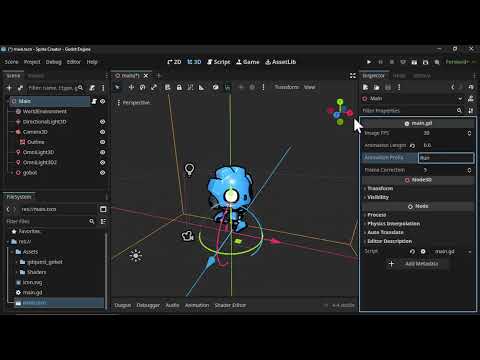Open the Debugger bottom panel
The height and width of the screenshot is (360, 480).
[x=148, y=305]
